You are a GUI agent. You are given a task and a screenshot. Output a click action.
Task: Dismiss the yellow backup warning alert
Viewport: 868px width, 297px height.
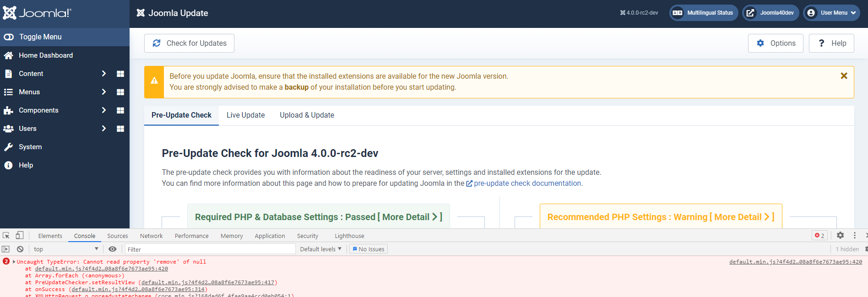point(844,76)
